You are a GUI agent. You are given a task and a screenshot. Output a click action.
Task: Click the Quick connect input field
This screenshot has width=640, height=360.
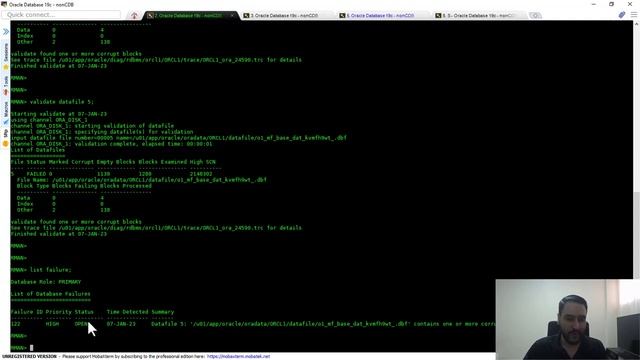pos(62,15)
